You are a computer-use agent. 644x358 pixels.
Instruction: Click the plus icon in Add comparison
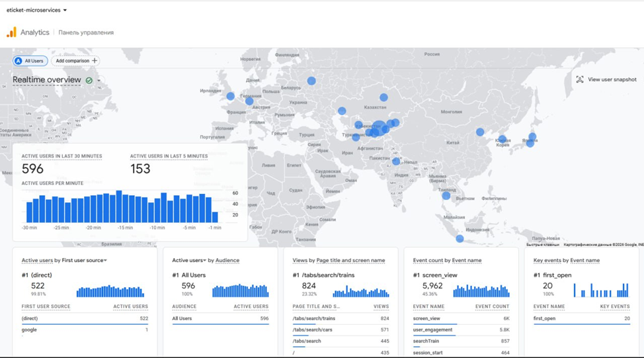point(95,61)
